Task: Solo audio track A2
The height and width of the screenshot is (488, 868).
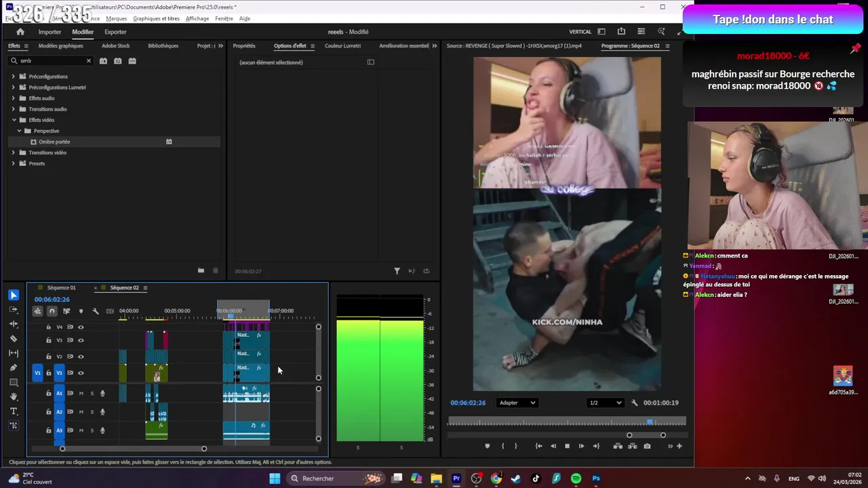Action: click(92, 411)
